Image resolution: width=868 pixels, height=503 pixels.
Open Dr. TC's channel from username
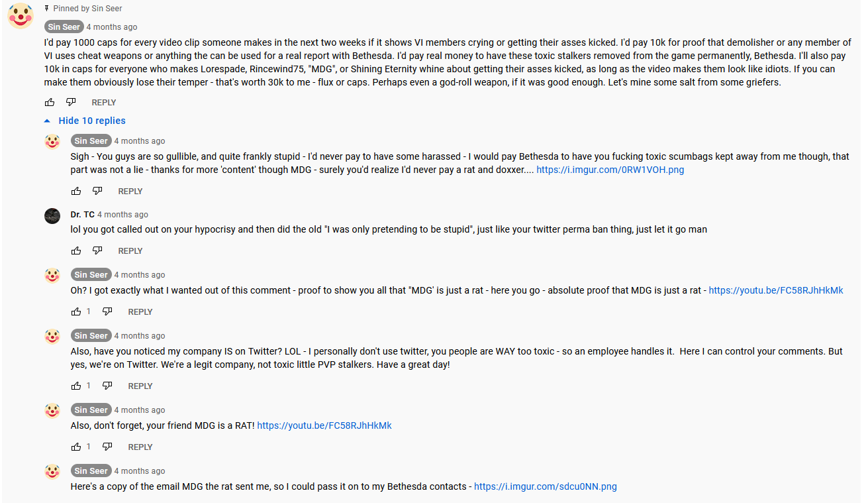pos(83,215)
